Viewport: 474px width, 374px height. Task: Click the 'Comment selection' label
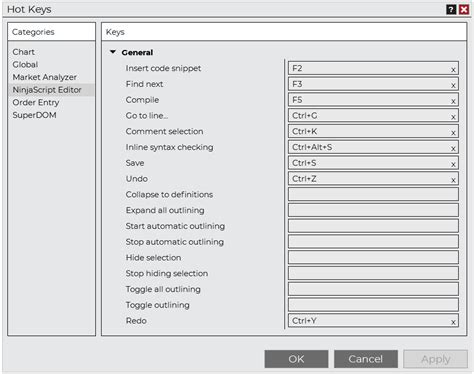click(x=164, y=131)
